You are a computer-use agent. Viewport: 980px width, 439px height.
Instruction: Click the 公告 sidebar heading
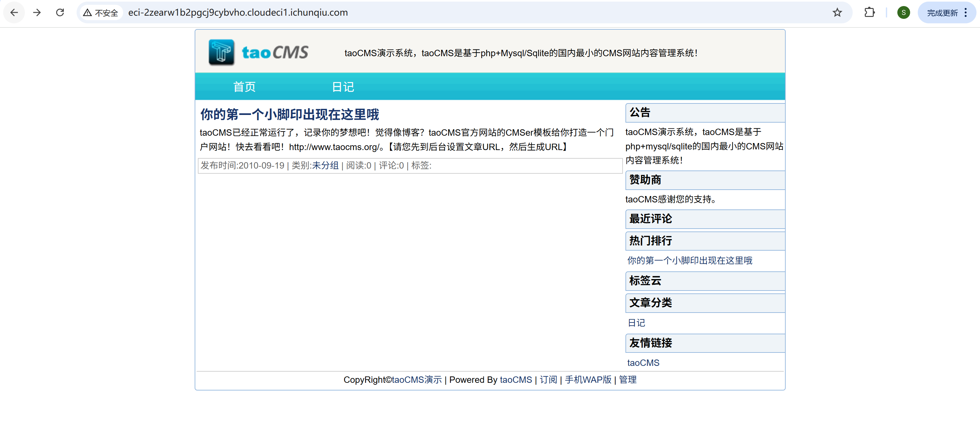point(705,113)
